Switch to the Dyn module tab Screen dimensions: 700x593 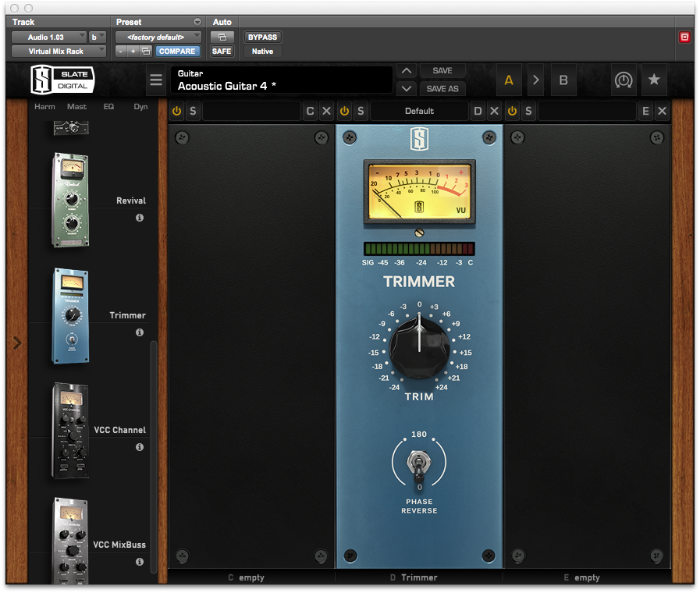140,106
